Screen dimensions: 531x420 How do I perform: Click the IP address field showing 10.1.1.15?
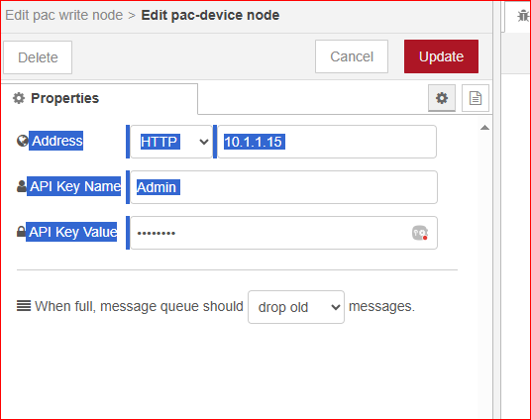pos(327,142)
